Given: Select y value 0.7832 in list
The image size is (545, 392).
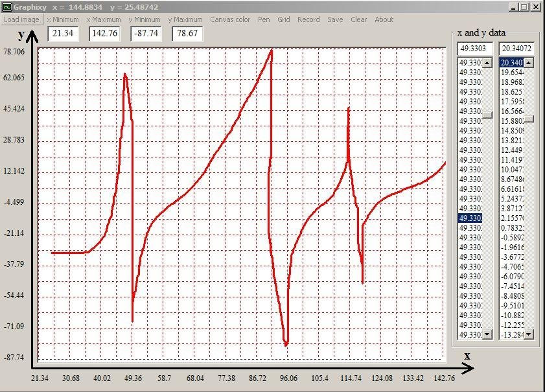Looking at the screenshot, I should 512,228.
